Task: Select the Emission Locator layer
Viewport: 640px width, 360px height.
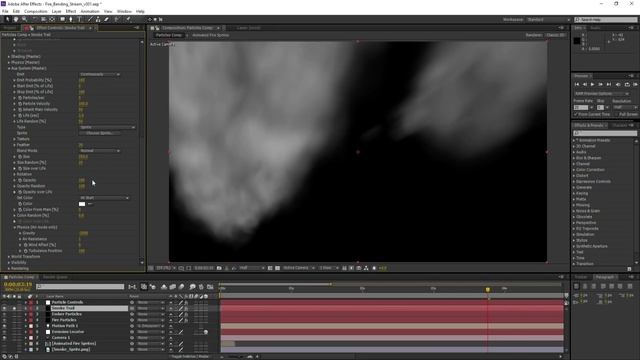Action: [68, 332]
